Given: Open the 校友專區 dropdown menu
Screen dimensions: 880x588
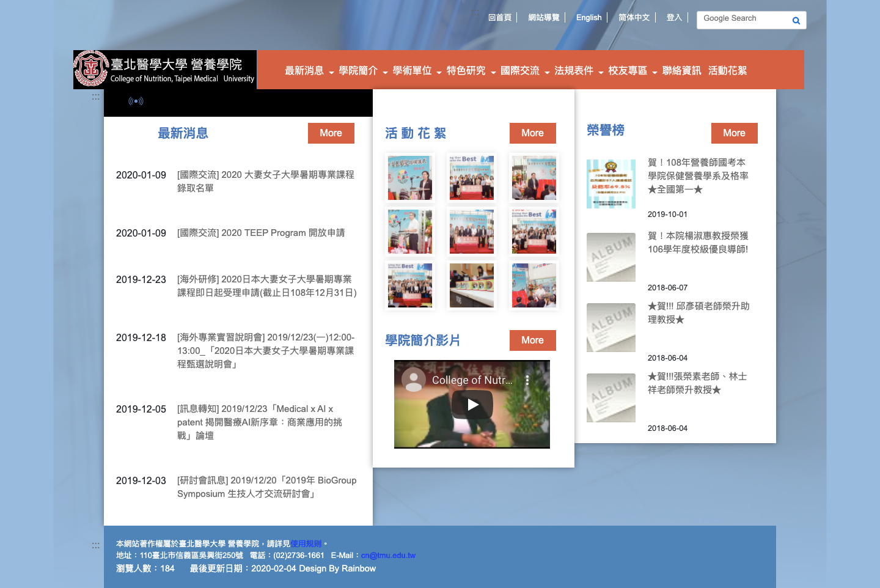Looking at the screenshot, I should (x=632, y=71).
